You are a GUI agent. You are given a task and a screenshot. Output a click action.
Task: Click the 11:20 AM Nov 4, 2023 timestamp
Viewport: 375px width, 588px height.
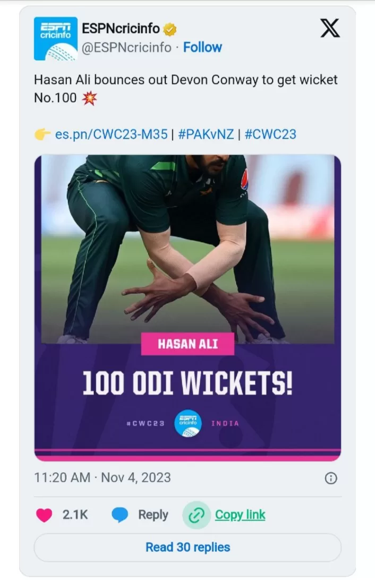(x=103, y=478)
